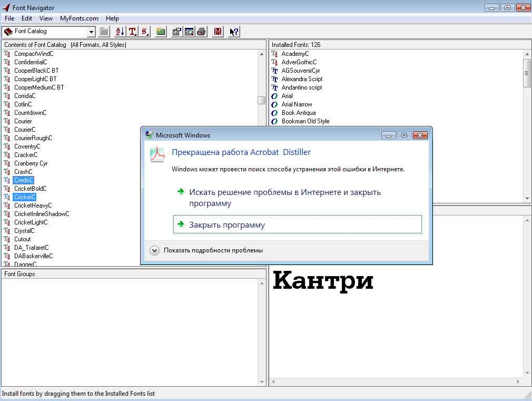Select Arial Narrow in Installed Fonts

click(x=297, y=104)
